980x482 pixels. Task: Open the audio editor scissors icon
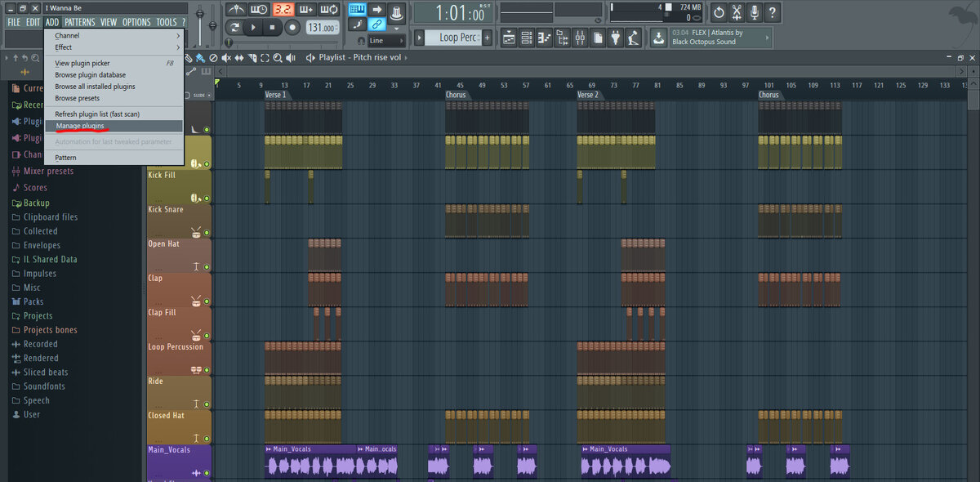[737, 12]
